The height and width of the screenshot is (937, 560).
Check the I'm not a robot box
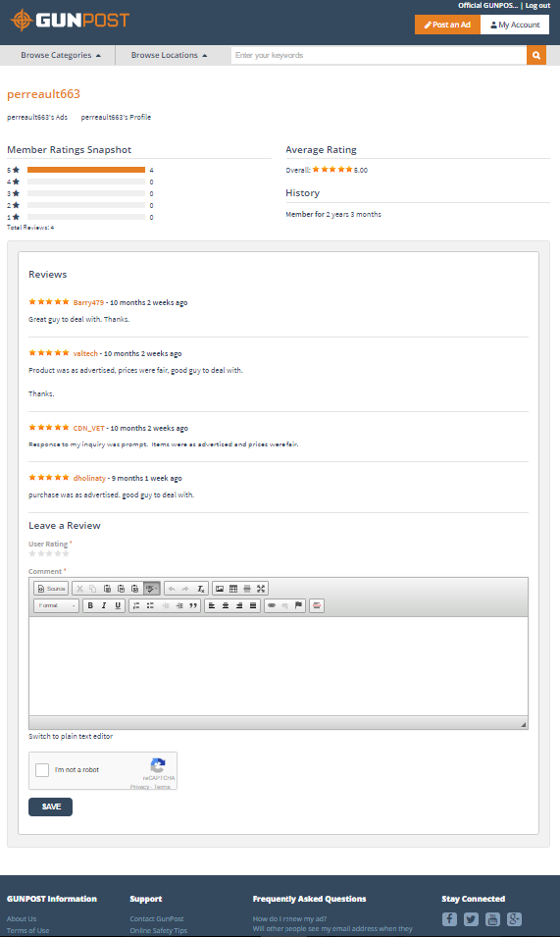[x=42, y=769]
